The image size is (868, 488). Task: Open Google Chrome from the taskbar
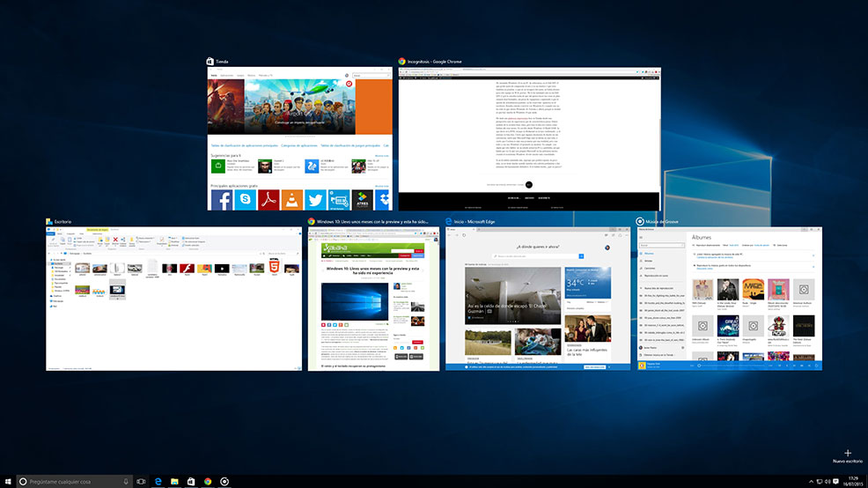click(208, 481)
